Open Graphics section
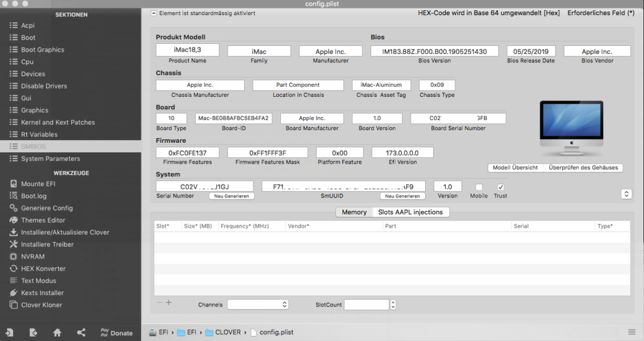644x341 pixels. point(70,110)
